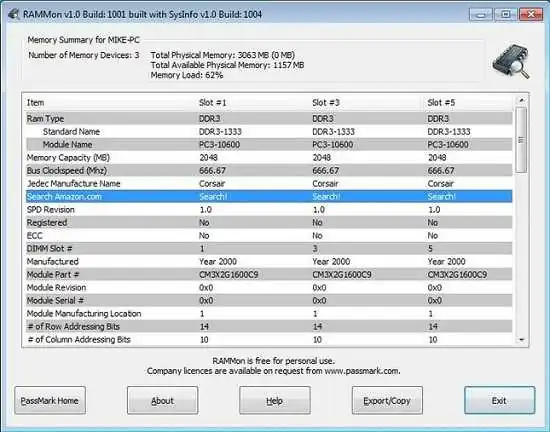Click the scrollbar up arrow
The height and width of the screenshot is (432, 550).
521,101
